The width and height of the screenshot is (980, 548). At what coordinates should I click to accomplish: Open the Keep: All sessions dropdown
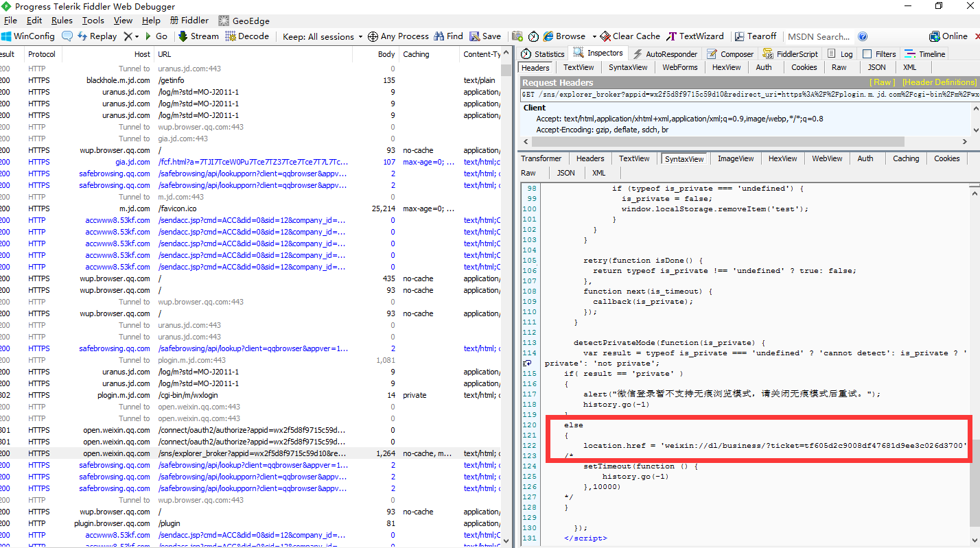click(x=323, y=36)
